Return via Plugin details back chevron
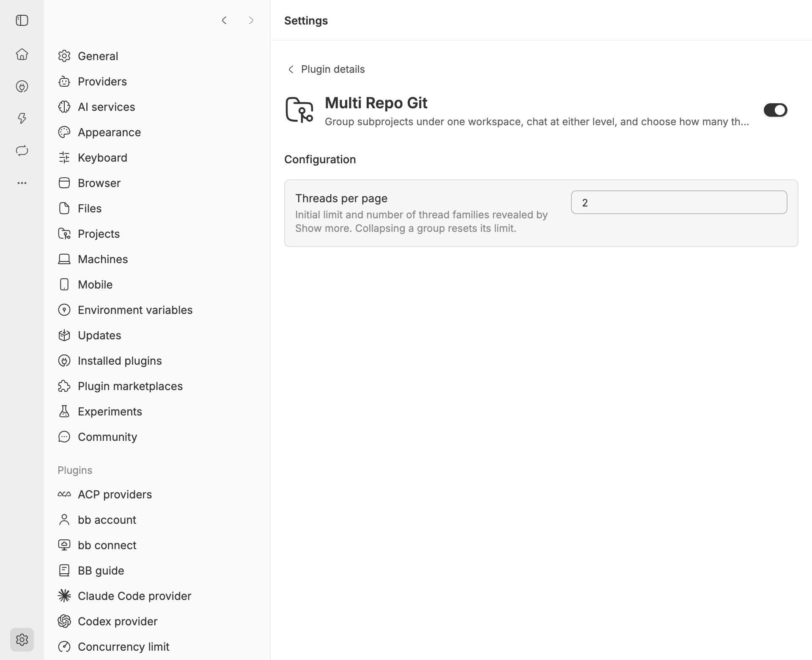The height and width of the screenshot is (660, 812). point(291,69)
